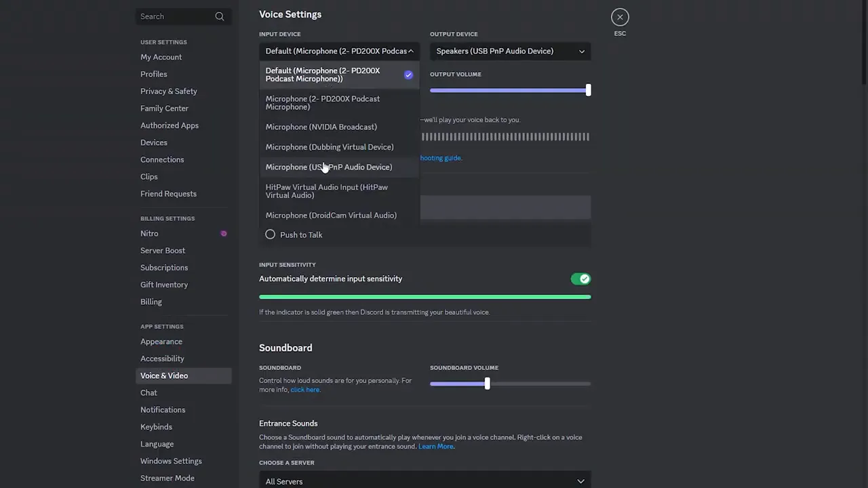Select the Push to Talk radio button
This screenshot has width=868, height=488.
click(270, 235)
